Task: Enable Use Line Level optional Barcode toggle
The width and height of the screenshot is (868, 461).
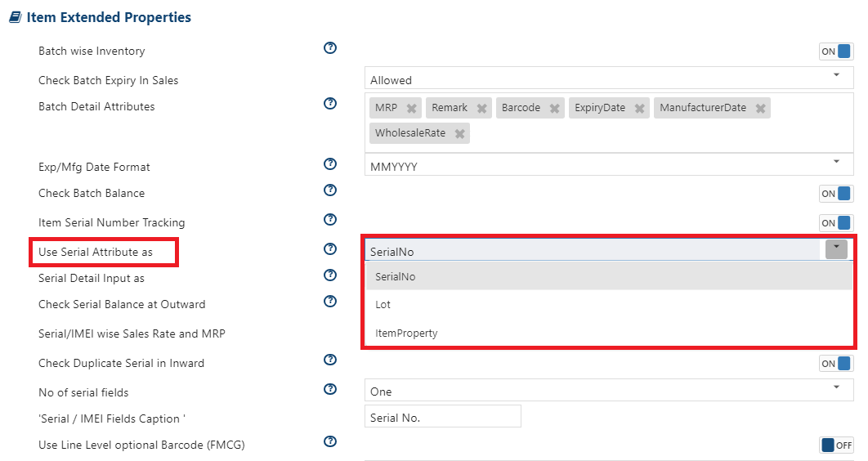Action: pyautogui.click(x=836, y=445)
